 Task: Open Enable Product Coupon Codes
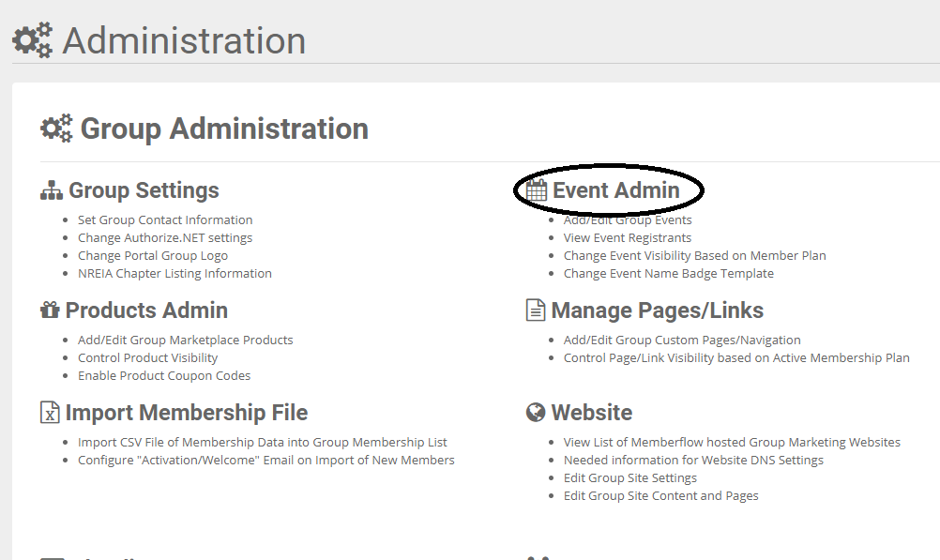(x=164, y=375)
